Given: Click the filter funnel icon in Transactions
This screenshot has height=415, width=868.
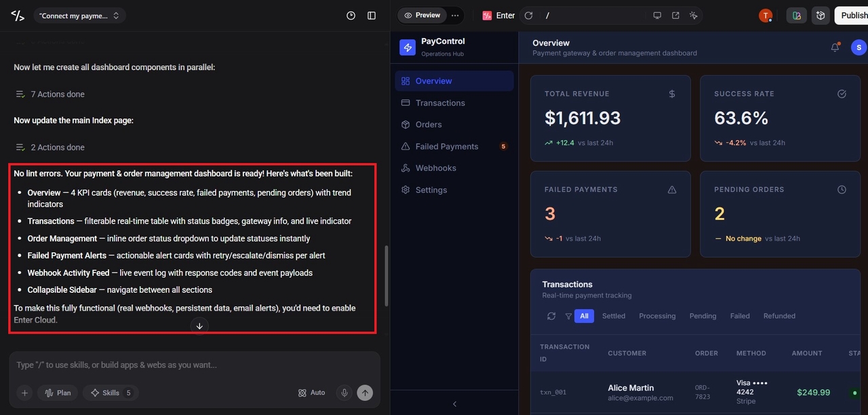Looking at the screenshot, I should (568, 316).
